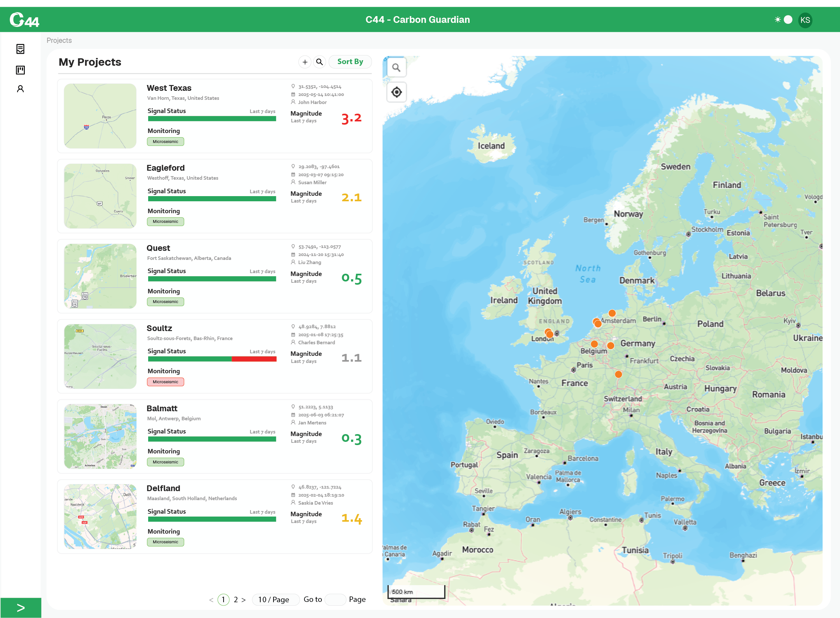
Task: Open the KS user avatar menu
Action: point(805,20)
